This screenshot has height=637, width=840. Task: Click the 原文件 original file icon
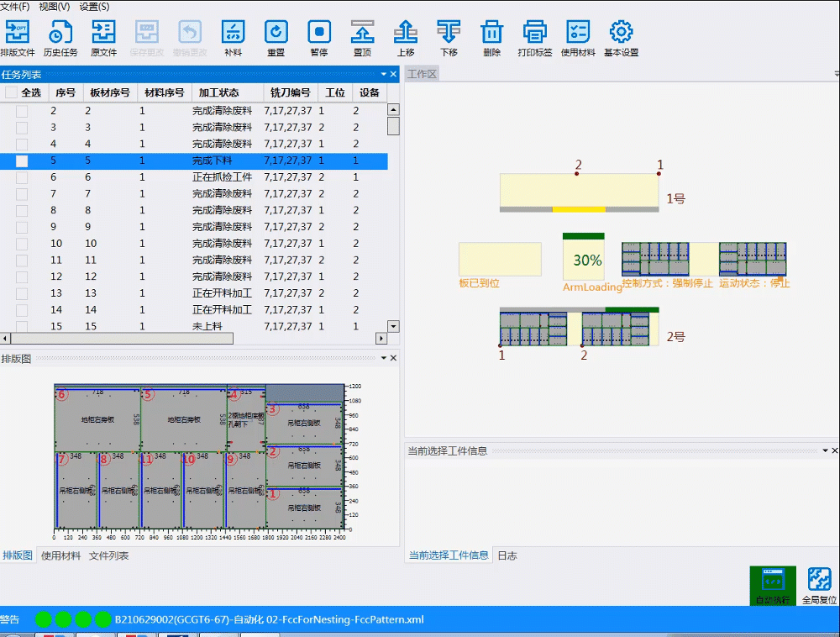[103, 38]
